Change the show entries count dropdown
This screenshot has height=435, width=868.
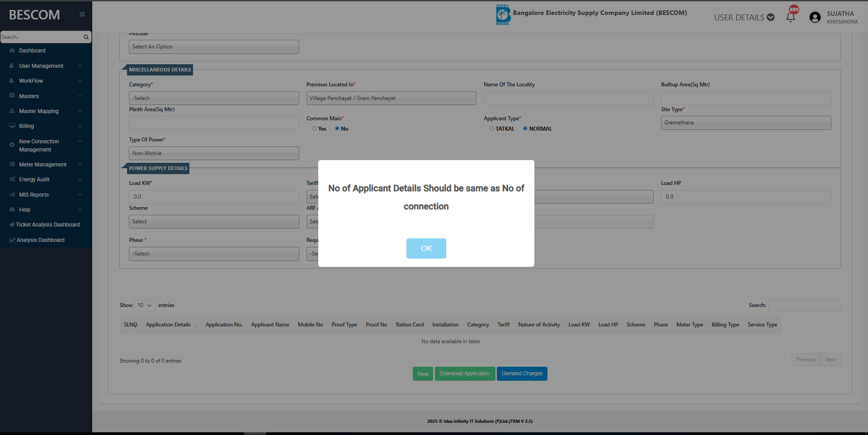[145, 306]
